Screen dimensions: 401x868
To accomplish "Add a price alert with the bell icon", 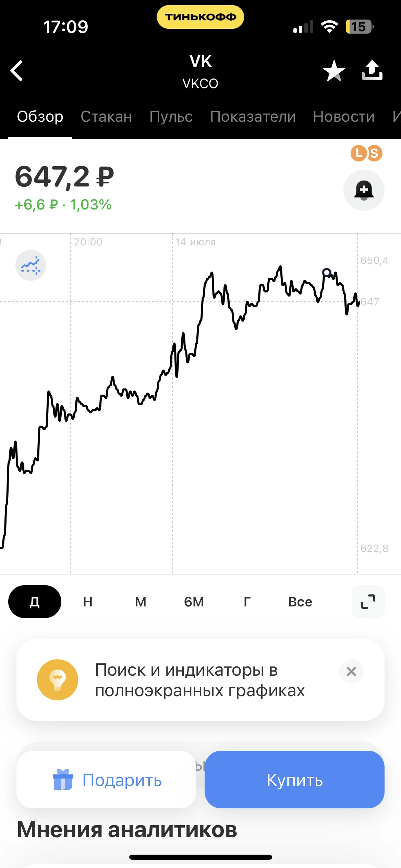I will (x=364, y=190).
